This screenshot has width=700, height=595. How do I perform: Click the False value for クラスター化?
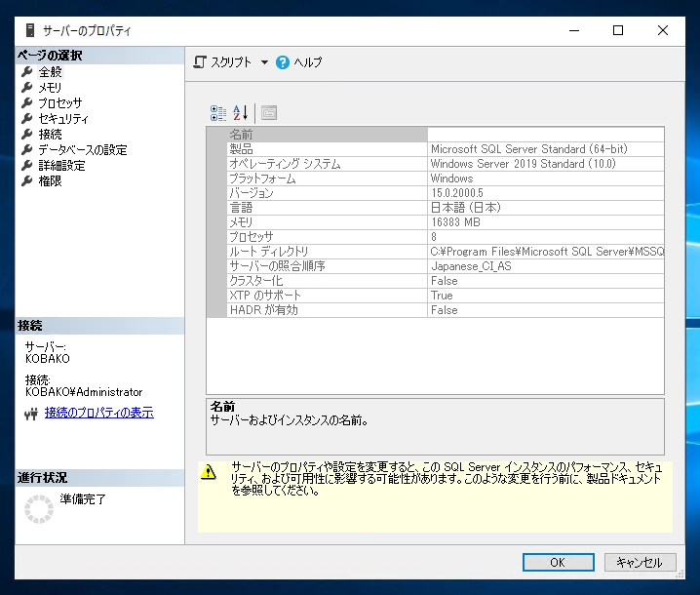pyautogui.click(x=444, y=281)
